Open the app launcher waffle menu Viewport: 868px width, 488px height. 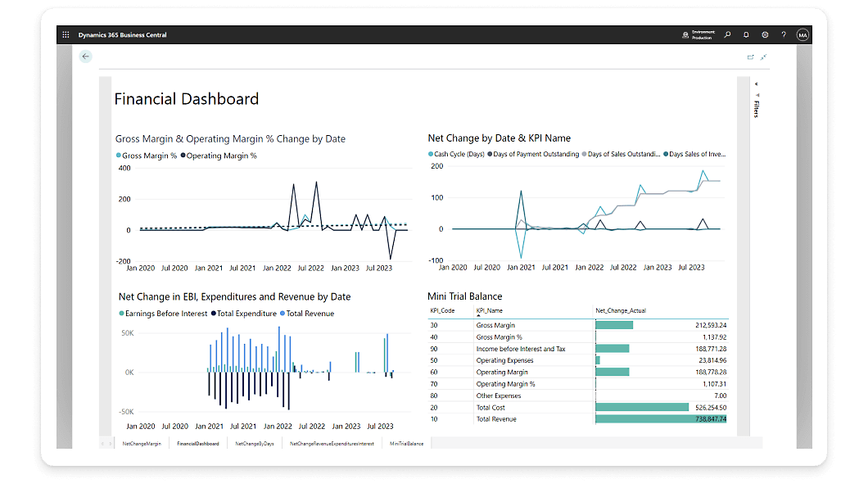(66, 35)
